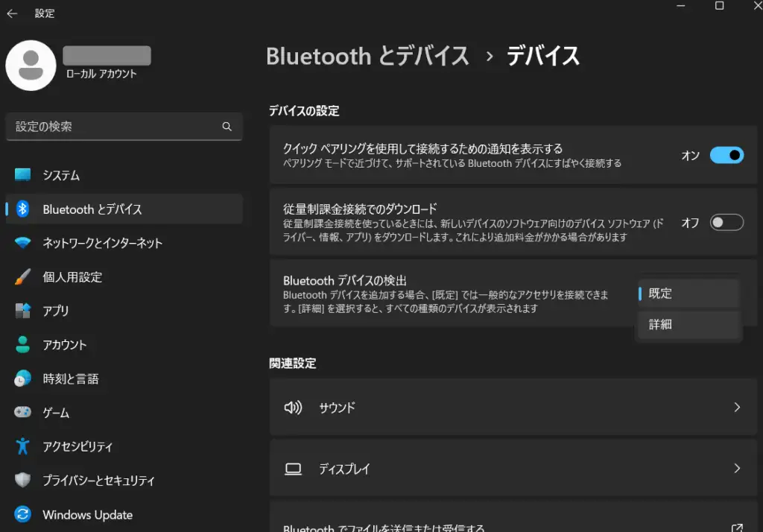This screenshot has width=763, height=532.
Task: Select 既定 option in Bluetooth discovery dropdown
Action: pyautogui.click(x=688, y=294)
